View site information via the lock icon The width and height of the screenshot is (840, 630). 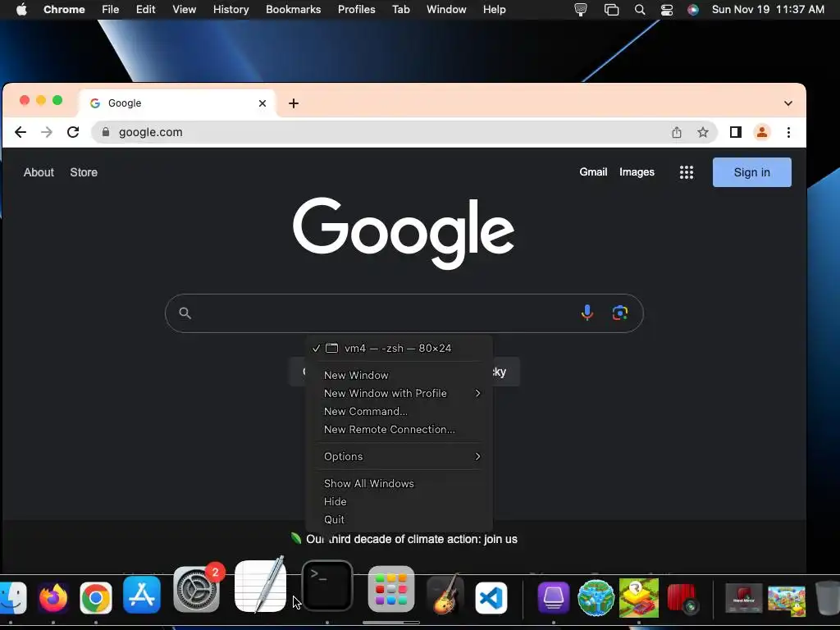(106, 132)
